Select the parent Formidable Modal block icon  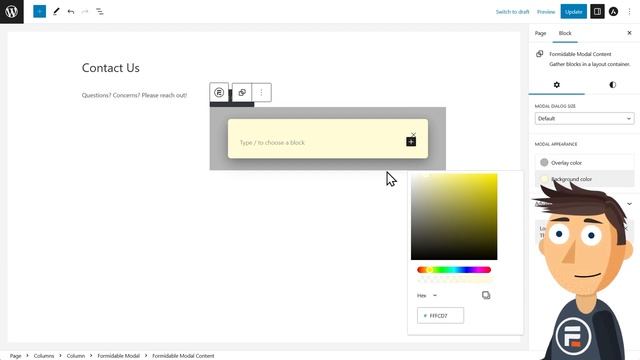219,93
